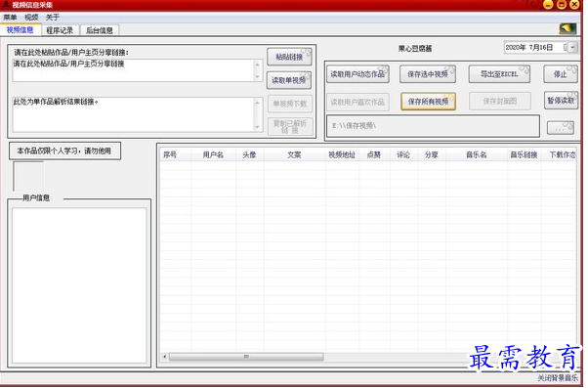
Task: Click the 分享 column header
Action: click(432, 154)
